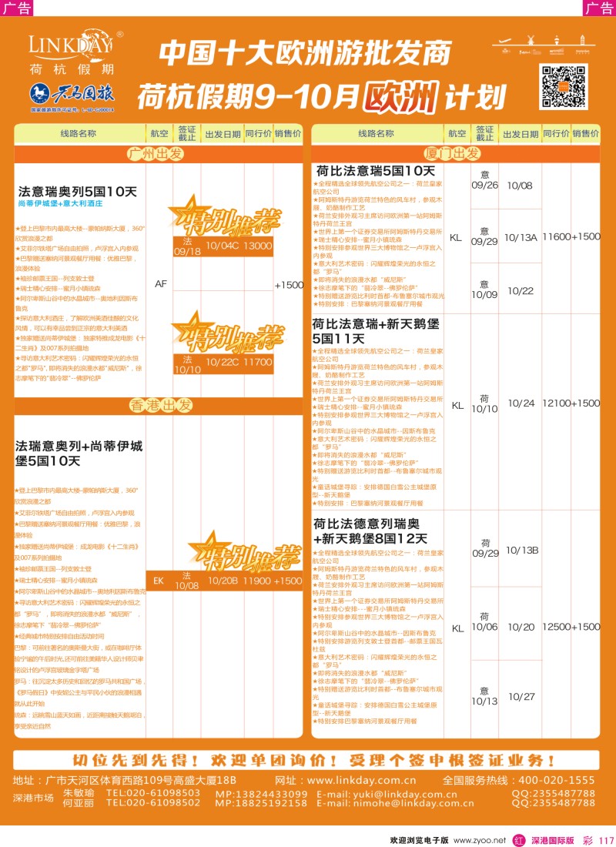Click visa deadline 意 10/13
Screen dimensions: 616x847
click(484, 696)
